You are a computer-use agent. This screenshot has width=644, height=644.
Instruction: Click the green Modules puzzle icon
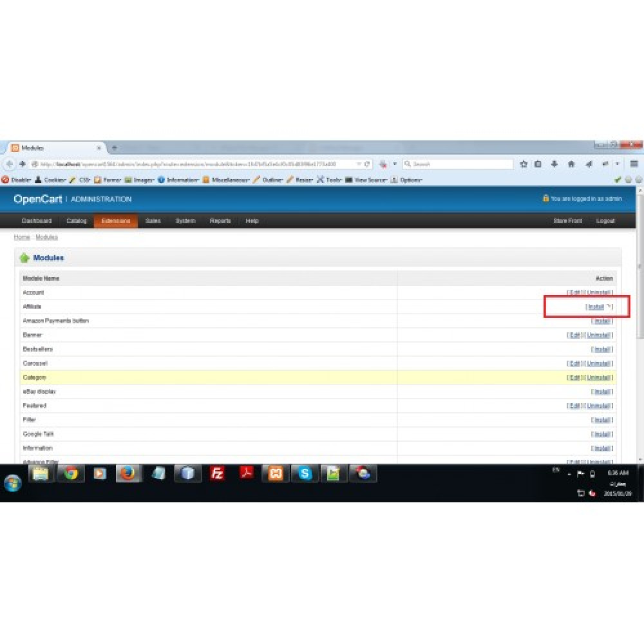coord(24,258)
